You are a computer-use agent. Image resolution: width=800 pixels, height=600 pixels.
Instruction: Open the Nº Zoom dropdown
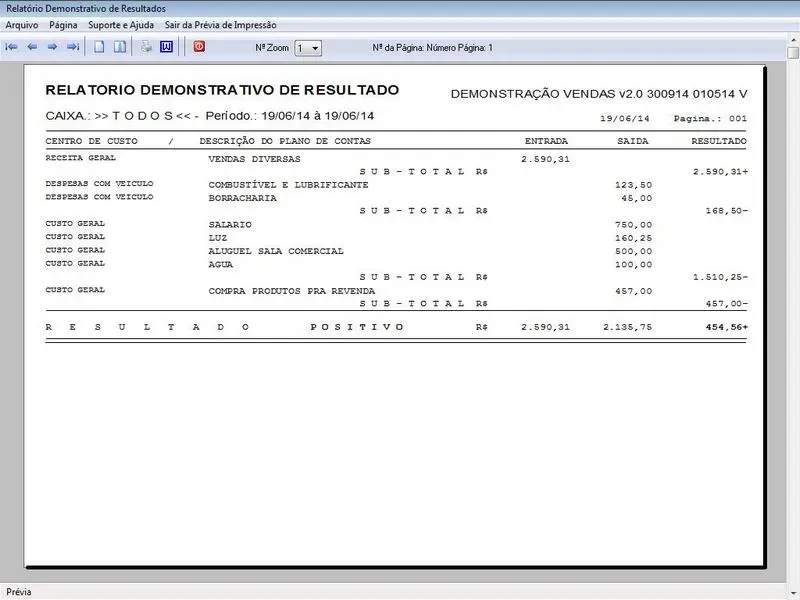tap(314, 48)
